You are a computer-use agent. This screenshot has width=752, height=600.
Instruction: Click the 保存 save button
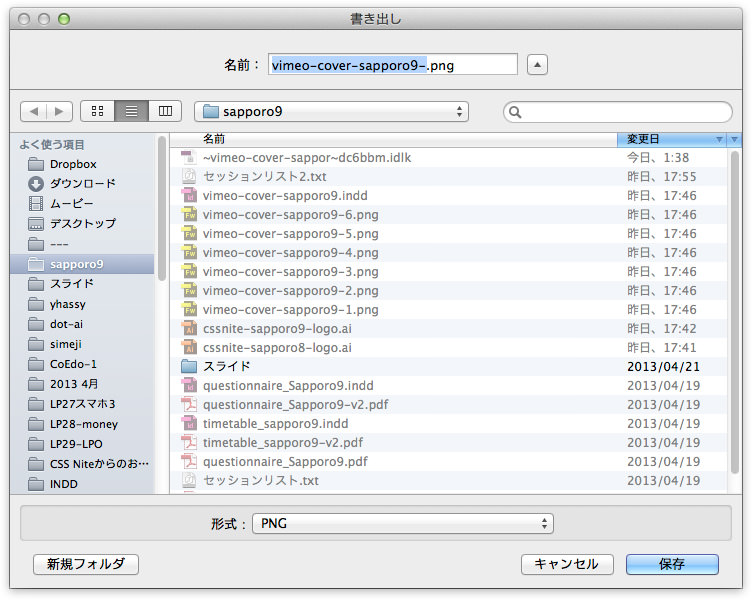(x=672, y=564)
